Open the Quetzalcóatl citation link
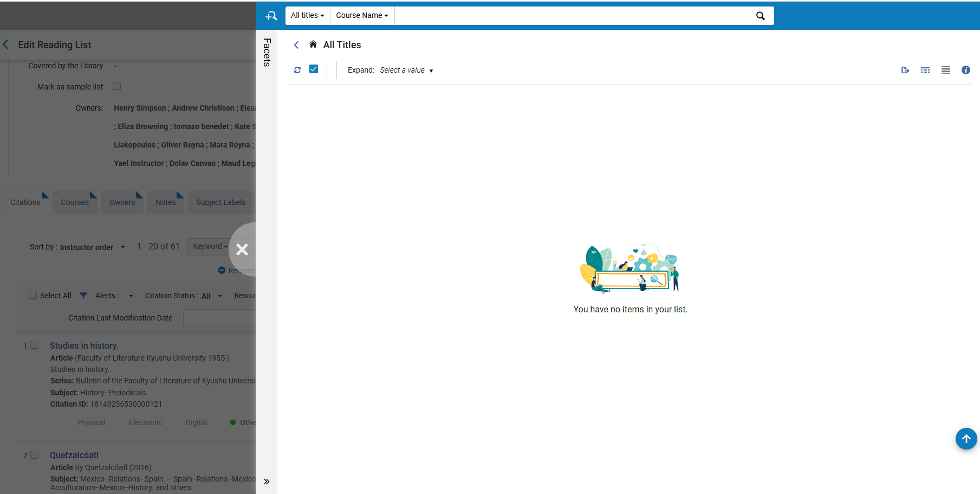Screen dimensions: 980x494 [74, 455]
